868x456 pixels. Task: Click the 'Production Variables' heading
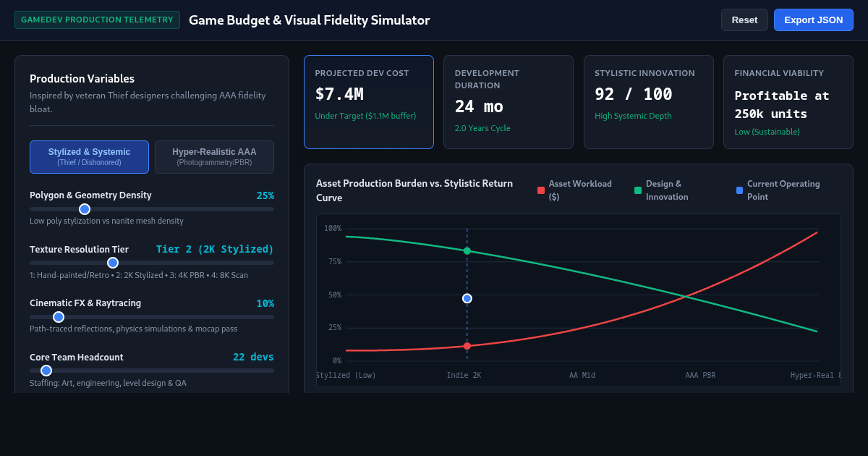pos(82,79)
